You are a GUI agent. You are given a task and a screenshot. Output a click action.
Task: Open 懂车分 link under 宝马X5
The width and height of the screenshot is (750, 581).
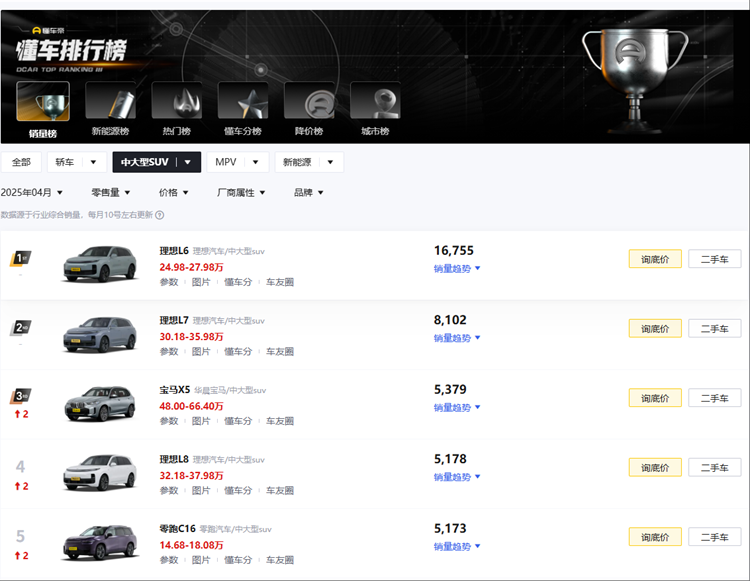[x=238, y=421]
